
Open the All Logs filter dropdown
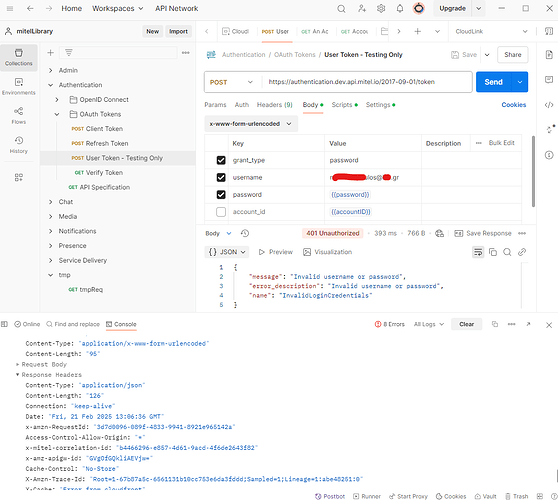point(429,324)
